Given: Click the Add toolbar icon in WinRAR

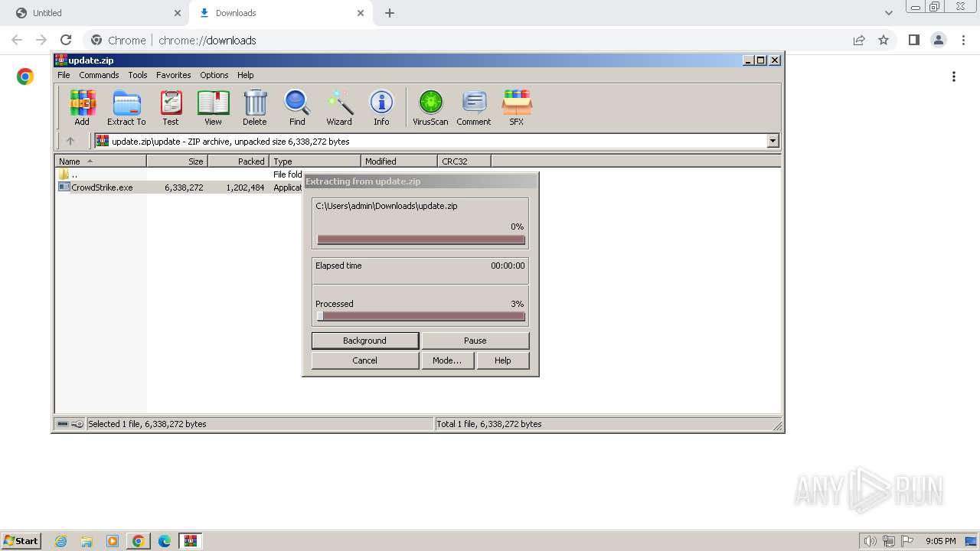Looking at the screenshot, I should (82, 107).
